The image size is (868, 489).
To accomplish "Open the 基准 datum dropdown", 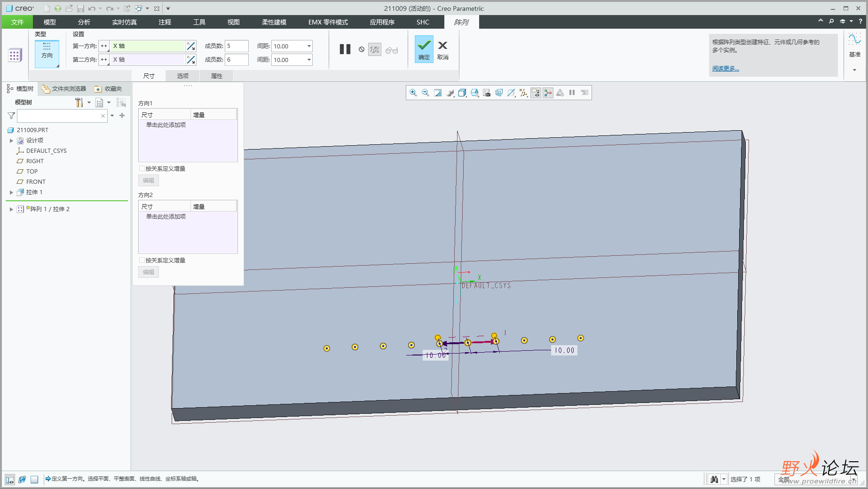I will tap(854, 70).
